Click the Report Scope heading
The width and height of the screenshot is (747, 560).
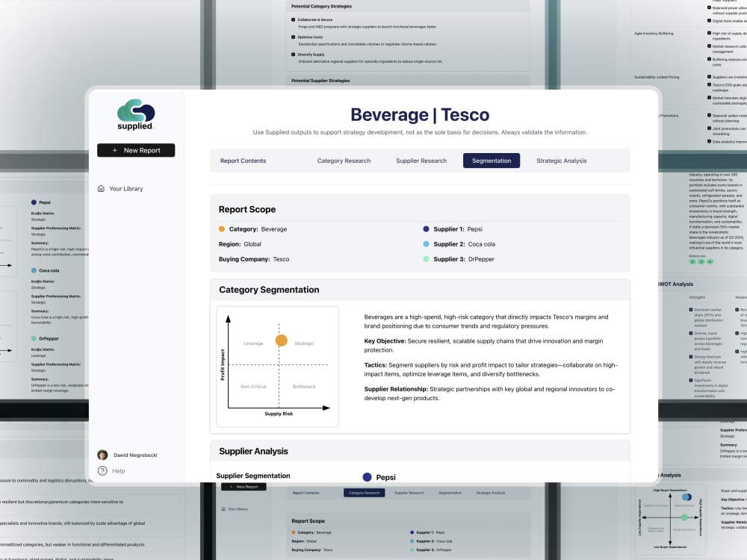(247, 210)
